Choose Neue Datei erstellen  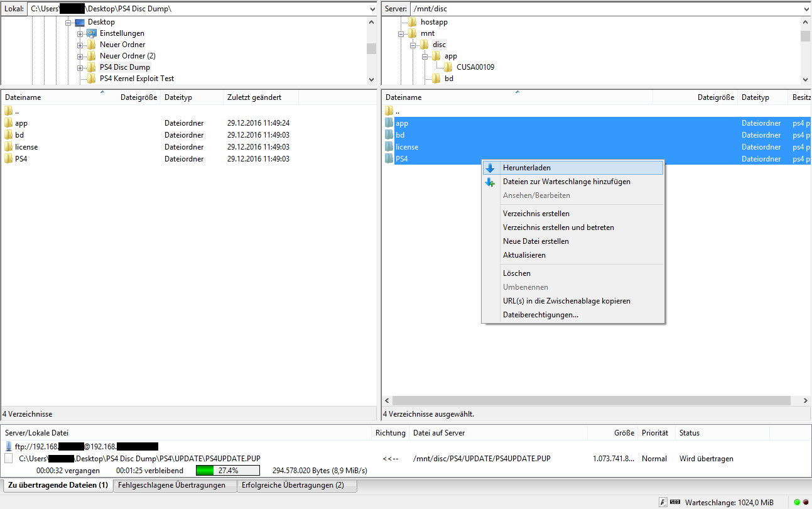tap(573, 241)
